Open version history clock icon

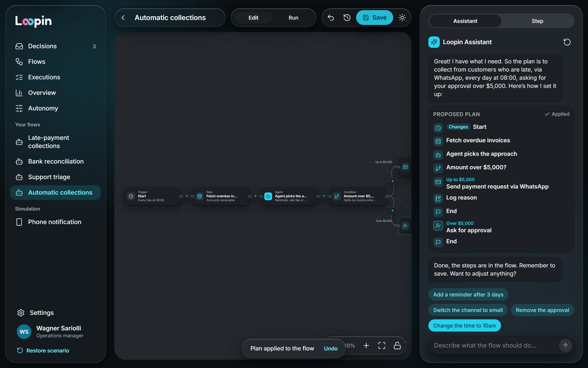click(x=347, y=18)
